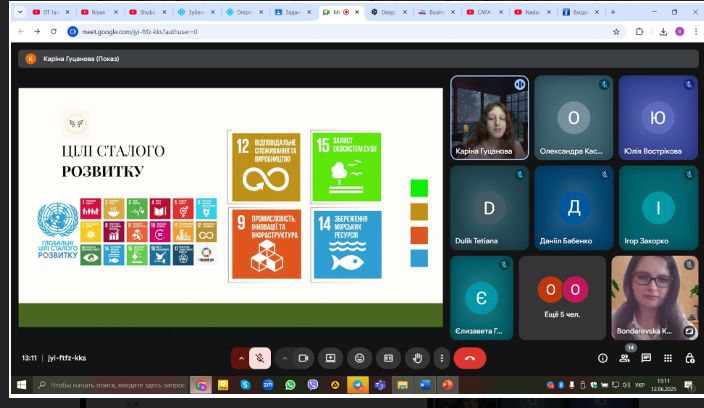Click the blue color square on slide
The image size is (704, 408).
(x=419, y=259)
